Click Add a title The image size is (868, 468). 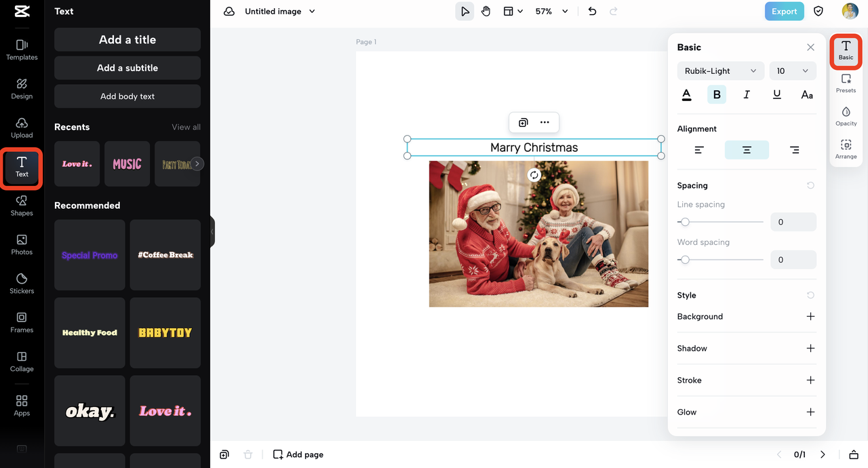(127, 39)
